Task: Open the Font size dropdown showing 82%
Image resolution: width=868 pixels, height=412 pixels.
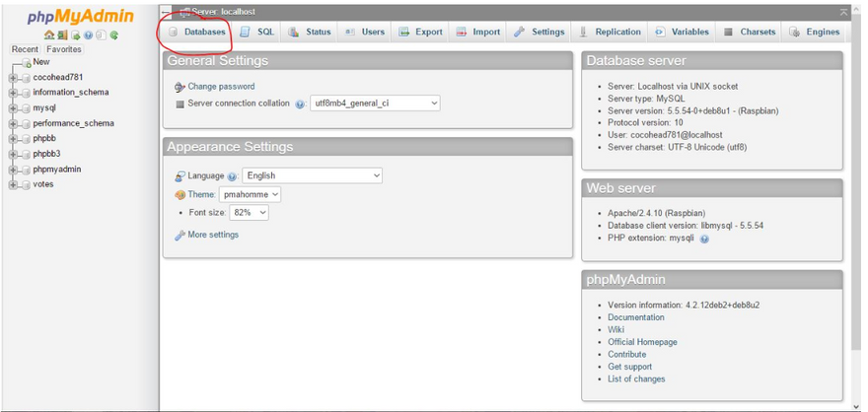Action: [249, 212]
